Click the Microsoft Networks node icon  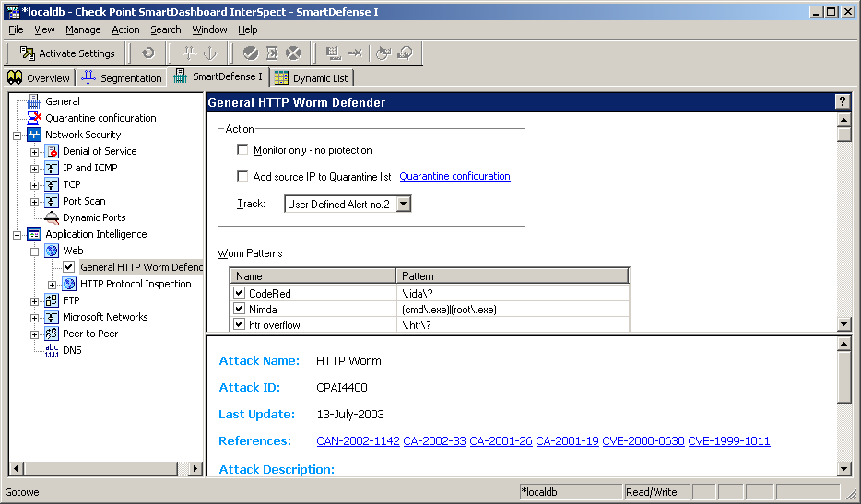pos(52,317)
